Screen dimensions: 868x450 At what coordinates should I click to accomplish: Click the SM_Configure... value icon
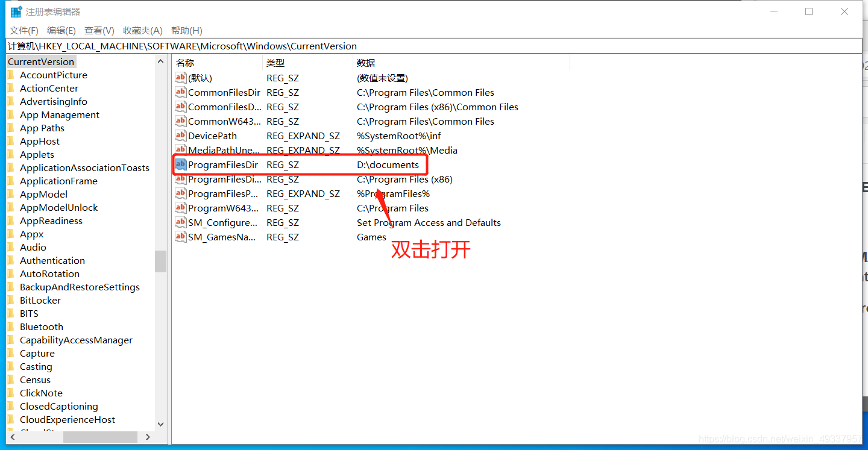181,222
